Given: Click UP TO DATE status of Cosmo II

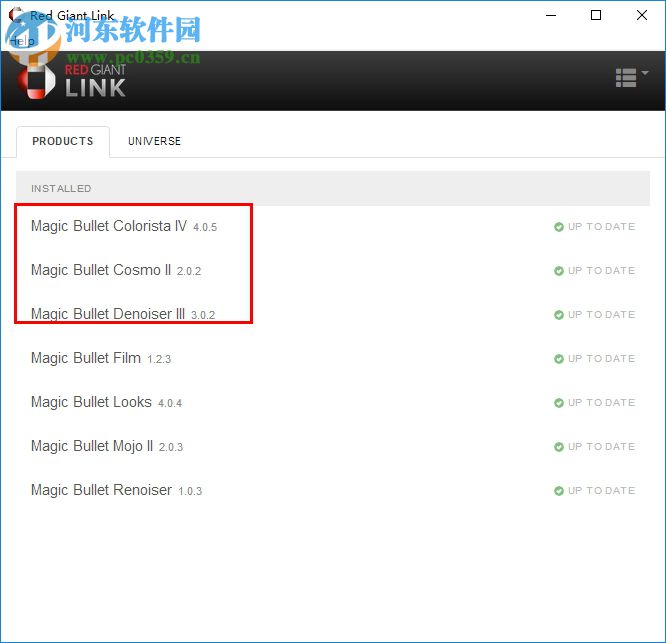Looking at the screenshot, I should pos(601,271).
